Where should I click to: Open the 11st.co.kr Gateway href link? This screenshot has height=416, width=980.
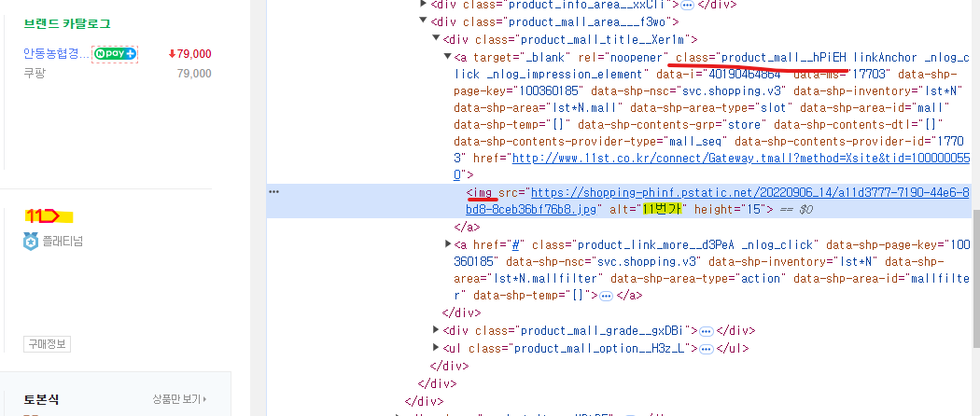741,165
